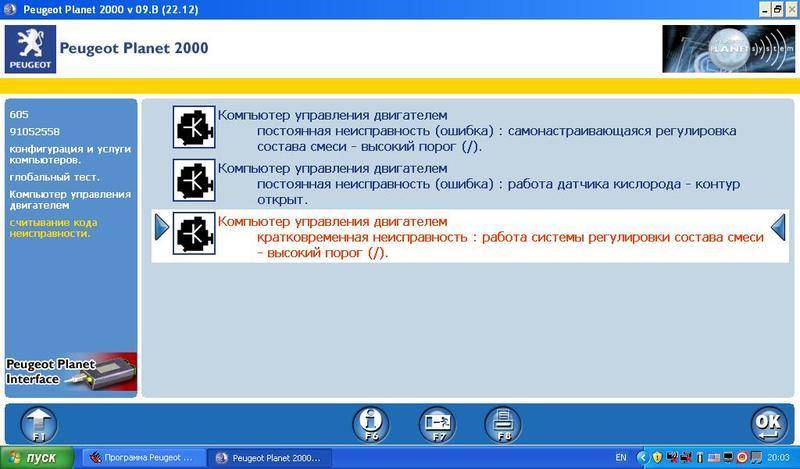The image size is (800, 469).
Task: Click the right blue arrow of selected row
Action: pyautogui.click(x=777, y=229)
